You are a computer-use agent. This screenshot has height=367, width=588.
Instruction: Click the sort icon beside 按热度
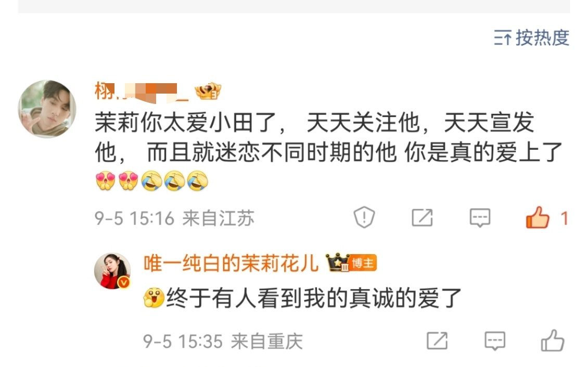point(503,38)
